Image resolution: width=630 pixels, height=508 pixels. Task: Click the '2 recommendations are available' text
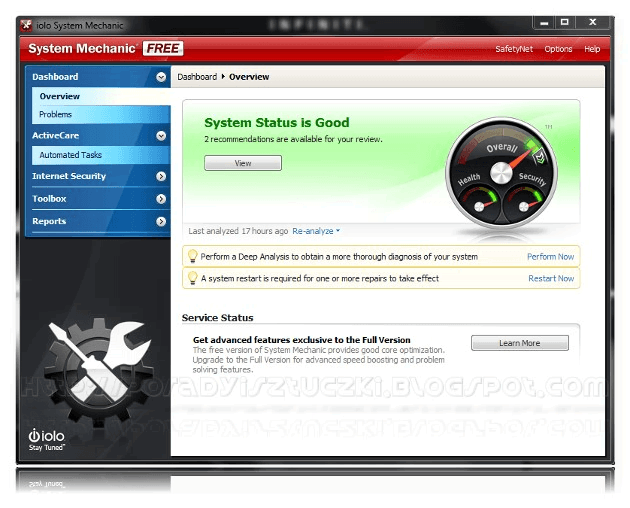pos(293,139)
